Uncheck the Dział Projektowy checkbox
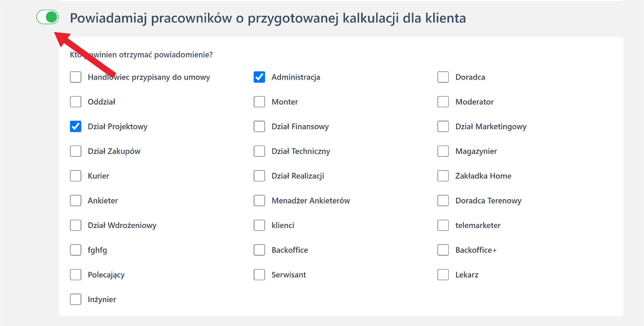This screenshot has width=644, height=326. click(x=75, y=126)
